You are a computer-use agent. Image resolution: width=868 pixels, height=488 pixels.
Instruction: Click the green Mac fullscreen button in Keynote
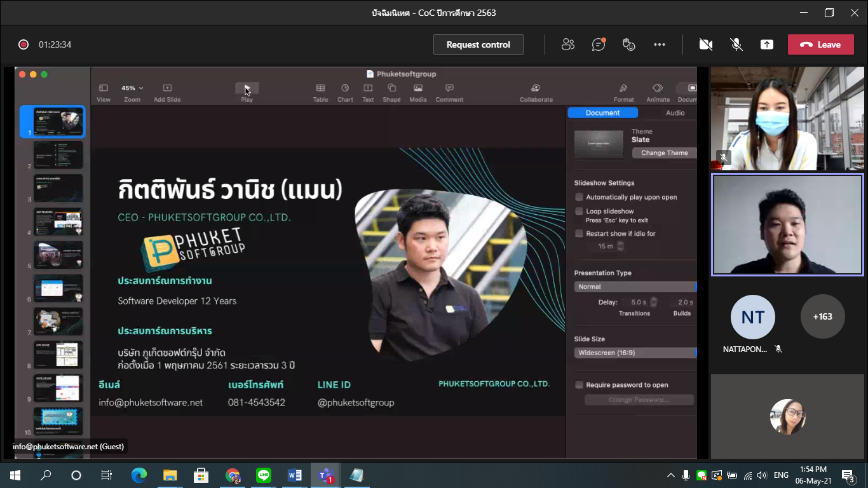[44, 74]
